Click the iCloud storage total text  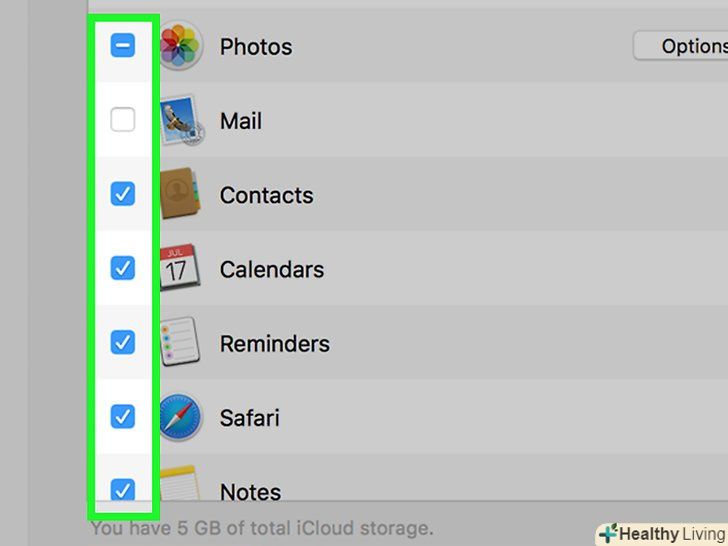click(262, 527)
